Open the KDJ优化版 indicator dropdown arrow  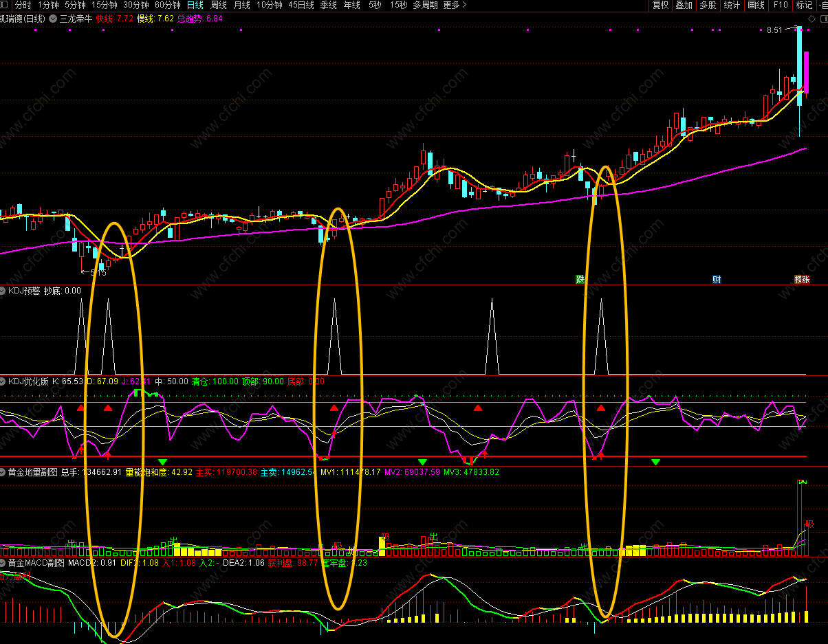pos(3,381)
